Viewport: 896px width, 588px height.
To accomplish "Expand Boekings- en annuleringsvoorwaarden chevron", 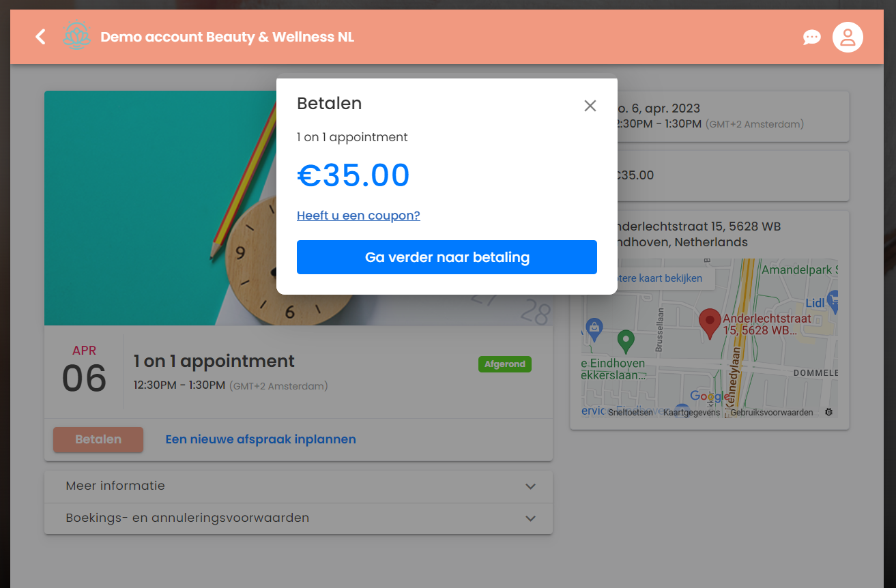I will click(x=530, y=518).
